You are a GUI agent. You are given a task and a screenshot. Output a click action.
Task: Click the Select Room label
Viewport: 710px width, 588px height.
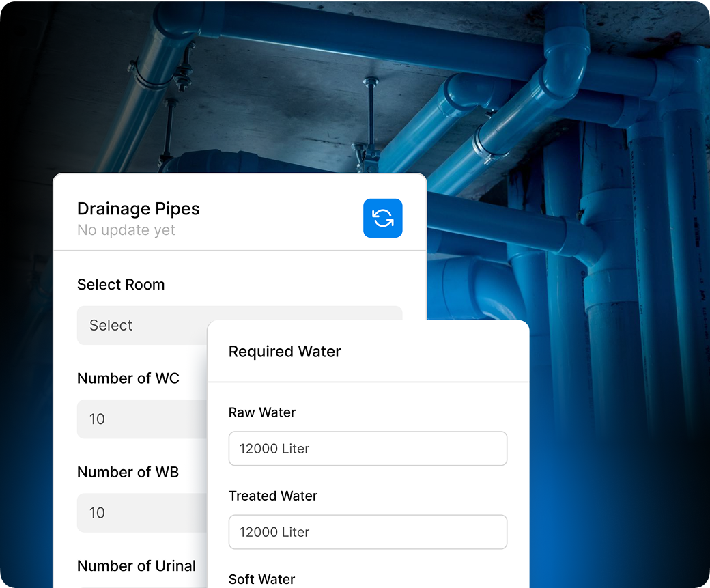(120, 285)
